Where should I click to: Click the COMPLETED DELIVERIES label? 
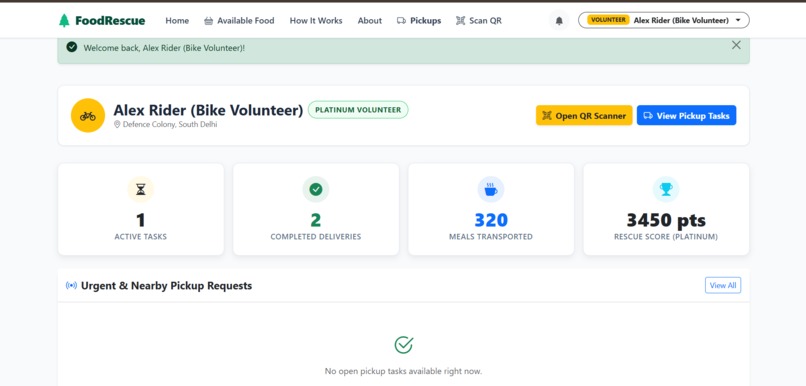[x=316, y=237]
